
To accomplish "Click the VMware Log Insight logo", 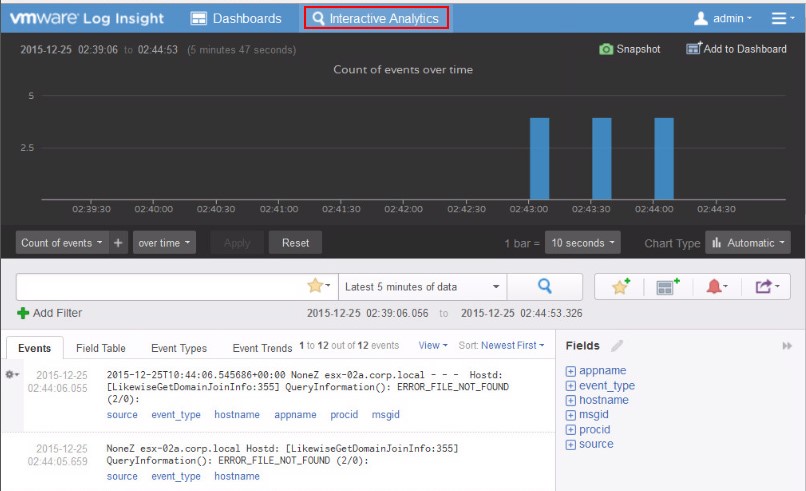I will tap(87, 19).
